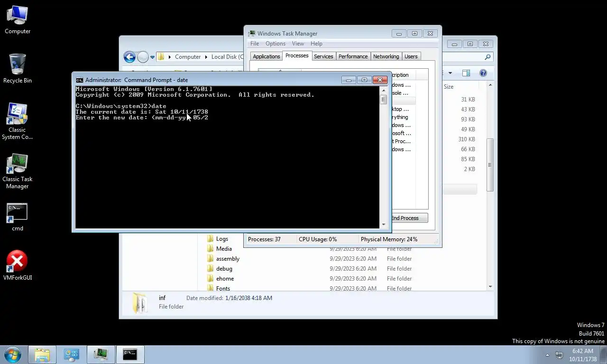
Task: Select the VMForkGUI desktop shortcut
Action: point(18,265)
